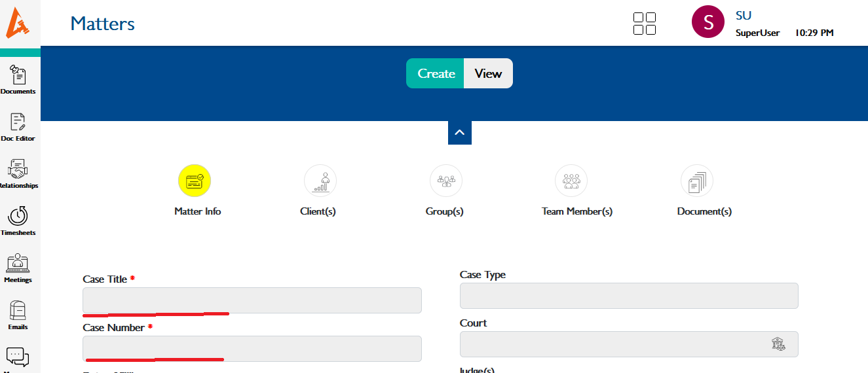Select the Client(s) step icon

coord(320,181)
